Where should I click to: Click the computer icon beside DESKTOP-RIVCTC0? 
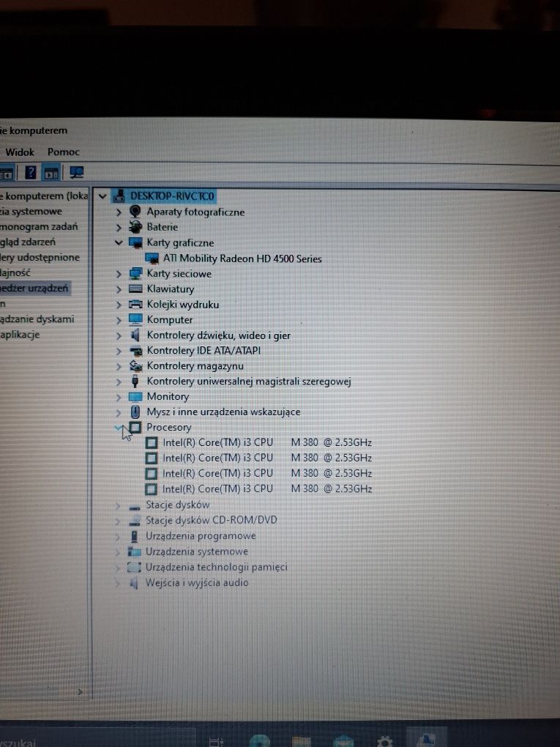coord(119,196)
